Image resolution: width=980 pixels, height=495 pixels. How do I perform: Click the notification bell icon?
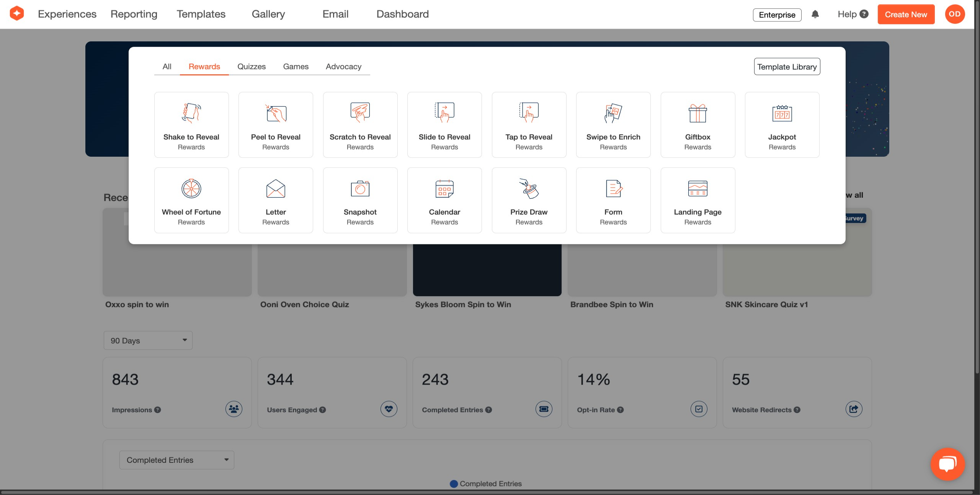pos(815,15)
